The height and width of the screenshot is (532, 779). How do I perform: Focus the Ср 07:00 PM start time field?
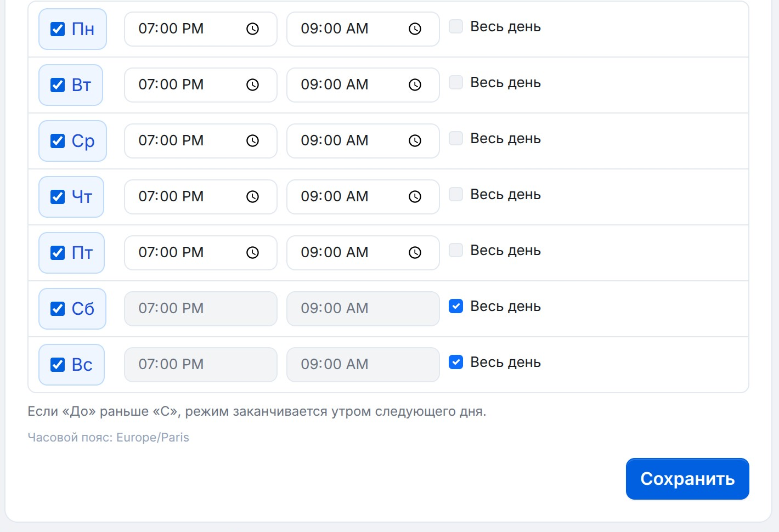point(200,141)
